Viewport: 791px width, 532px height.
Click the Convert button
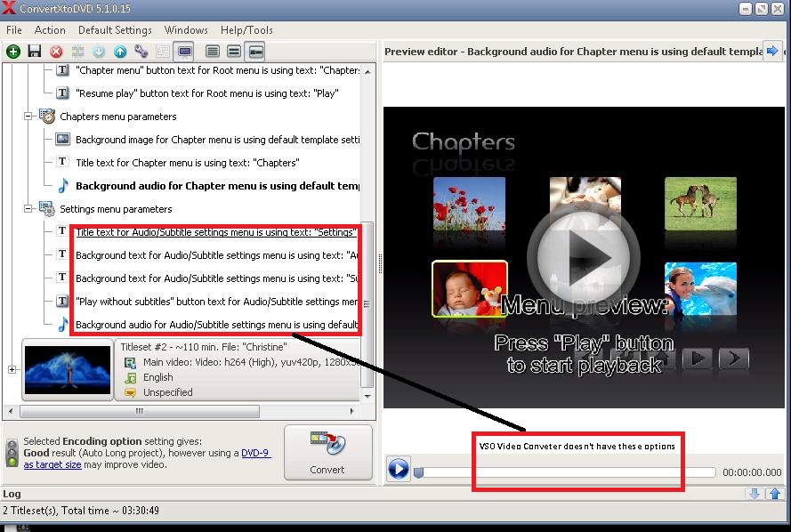coord(328,452)
